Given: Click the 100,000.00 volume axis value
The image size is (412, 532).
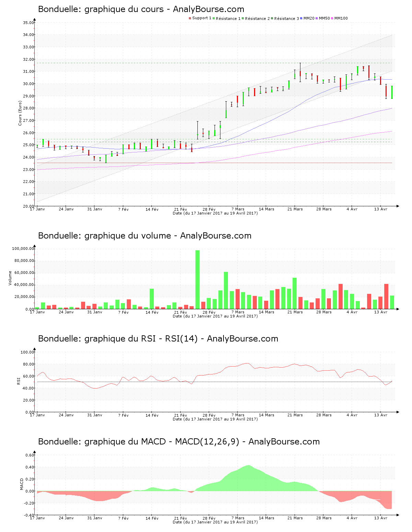Looking at the screenshot, I should (23, 248).
